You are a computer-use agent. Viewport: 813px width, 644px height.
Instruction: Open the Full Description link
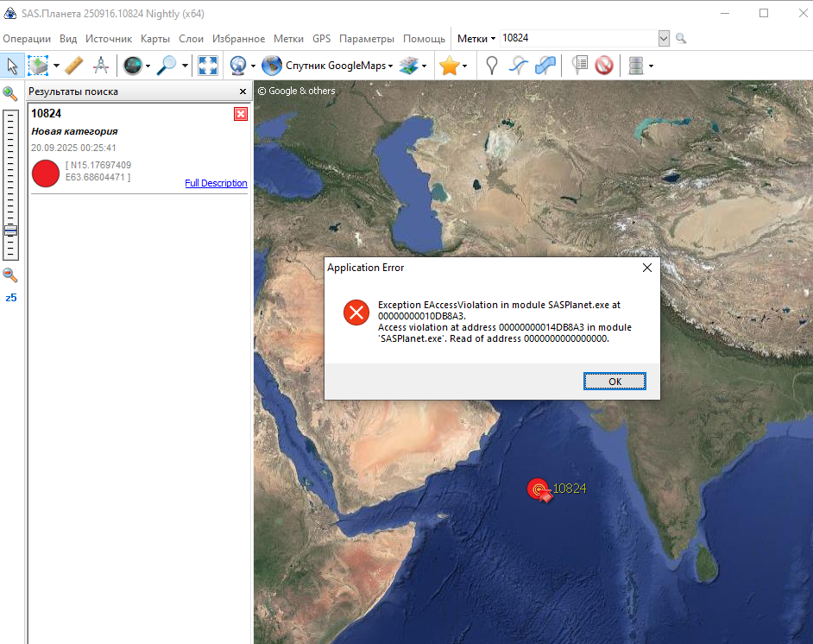(216, 183)
